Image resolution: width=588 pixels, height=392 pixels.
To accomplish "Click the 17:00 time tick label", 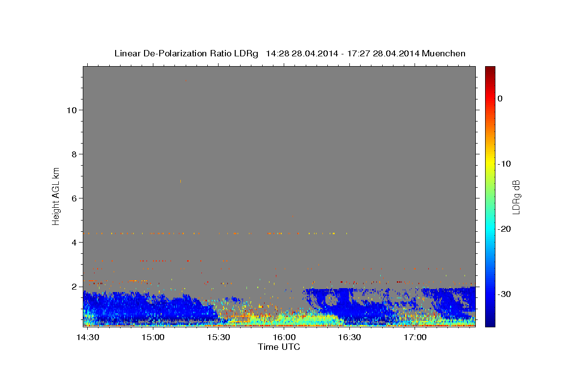I will (415, 338).
